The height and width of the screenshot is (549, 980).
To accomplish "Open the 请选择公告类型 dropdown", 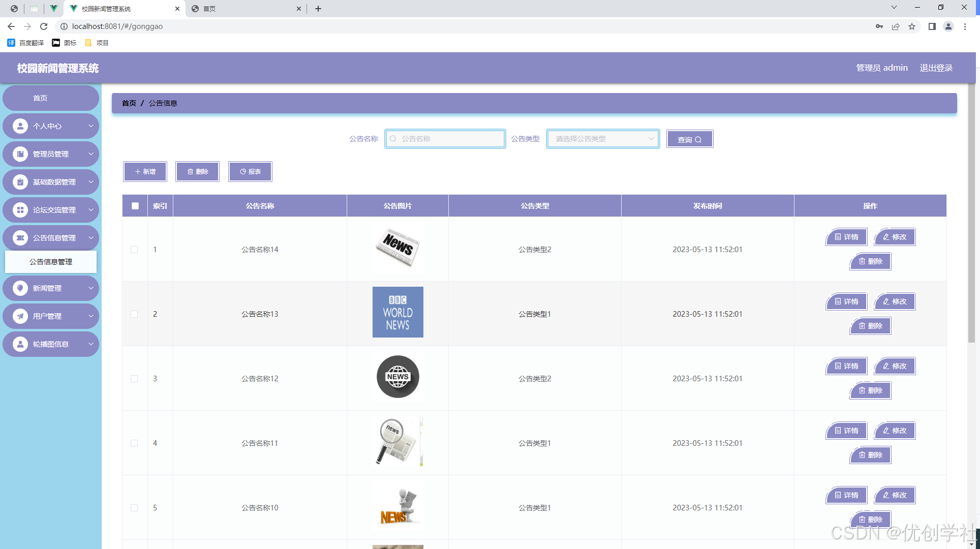I will click(x=603, y=139).
